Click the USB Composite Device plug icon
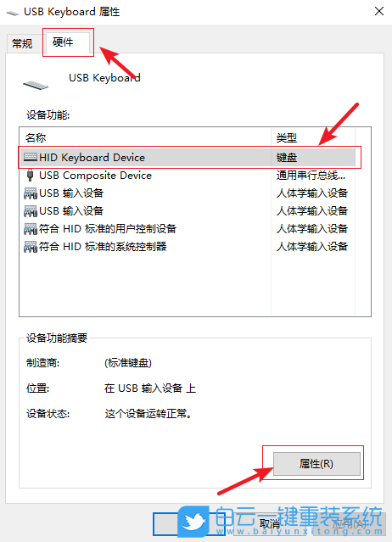Image resolution: width=392 pixels, height=542 pixels. pyautogui.click(x=30, y=176)
